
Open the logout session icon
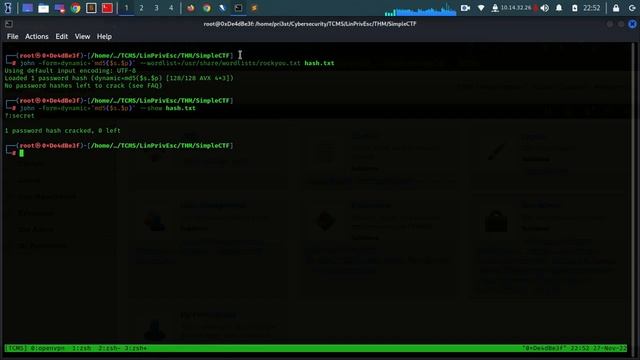pos(632,8)
